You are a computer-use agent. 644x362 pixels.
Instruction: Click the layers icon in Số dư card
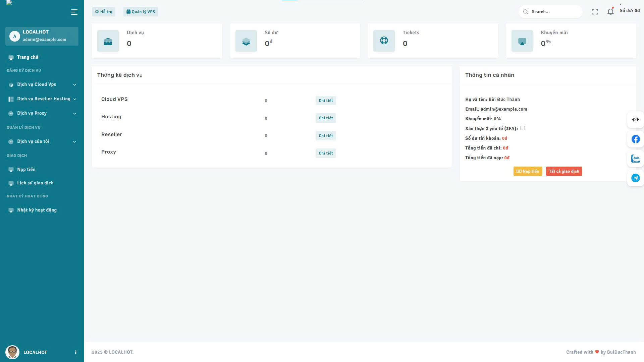[x=246, y=41]
